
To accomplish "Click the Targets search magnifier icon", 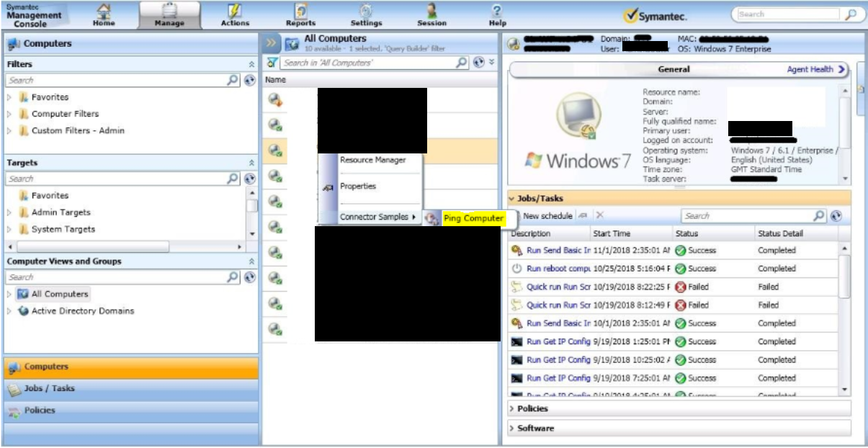I will [233, 178].
